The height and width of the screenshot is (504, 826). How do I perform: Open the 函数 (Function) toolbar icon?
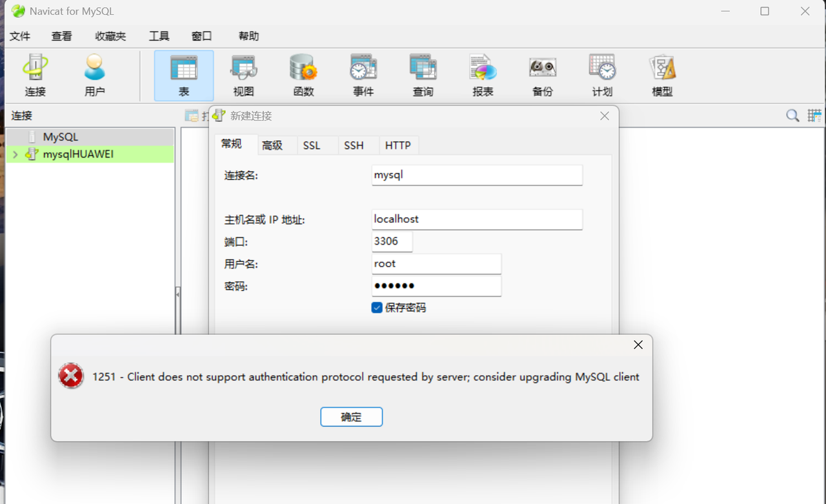tap(303, 76)
